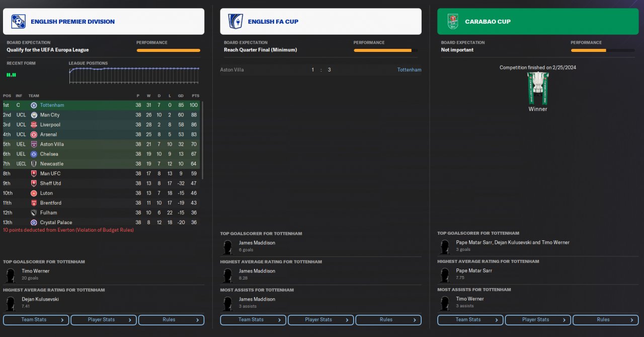Image resolution: width=644 pixels, height=337 pixels.
Task: Click Pape Matar Sarr's highest rating portrait
Action: [445, 275]
